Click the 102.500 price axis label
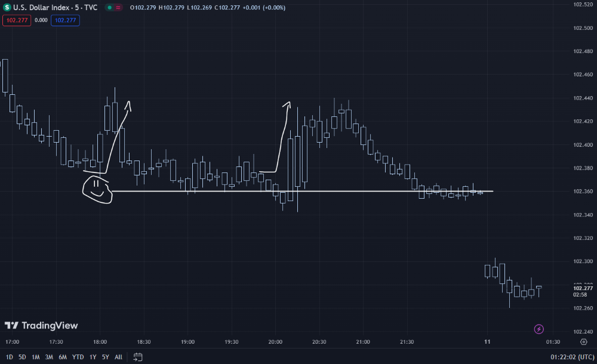Image resolution: width=597 pixels, height=364 pixels. 583,28
